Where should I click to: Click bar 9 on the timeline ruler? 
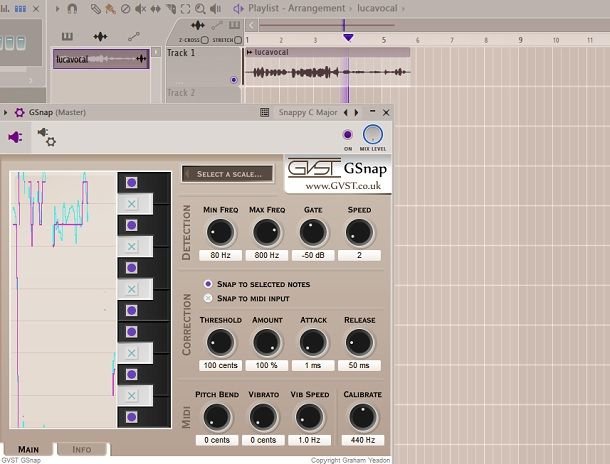coord(520,40)
